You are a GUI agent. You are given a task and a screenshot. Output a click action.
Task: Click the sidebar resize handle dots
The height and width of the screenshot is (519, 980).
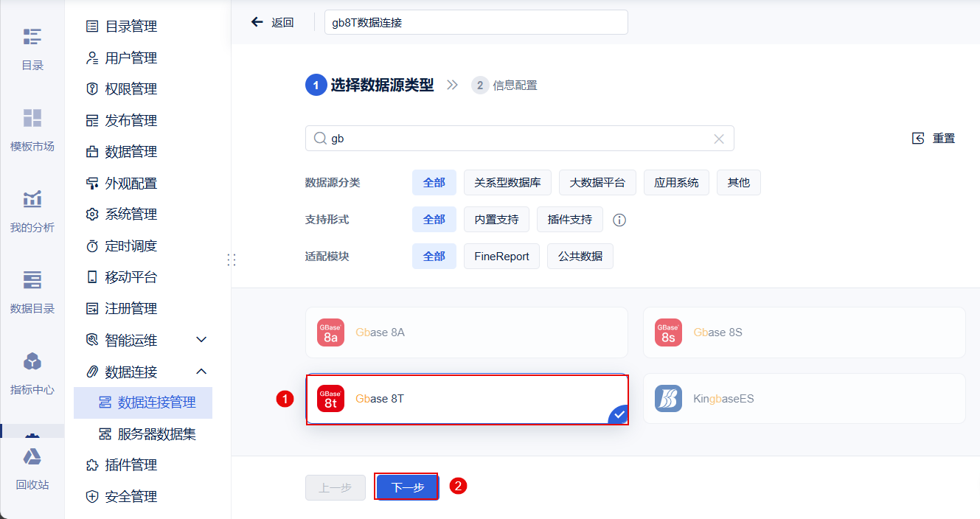(x=231, y=259)
